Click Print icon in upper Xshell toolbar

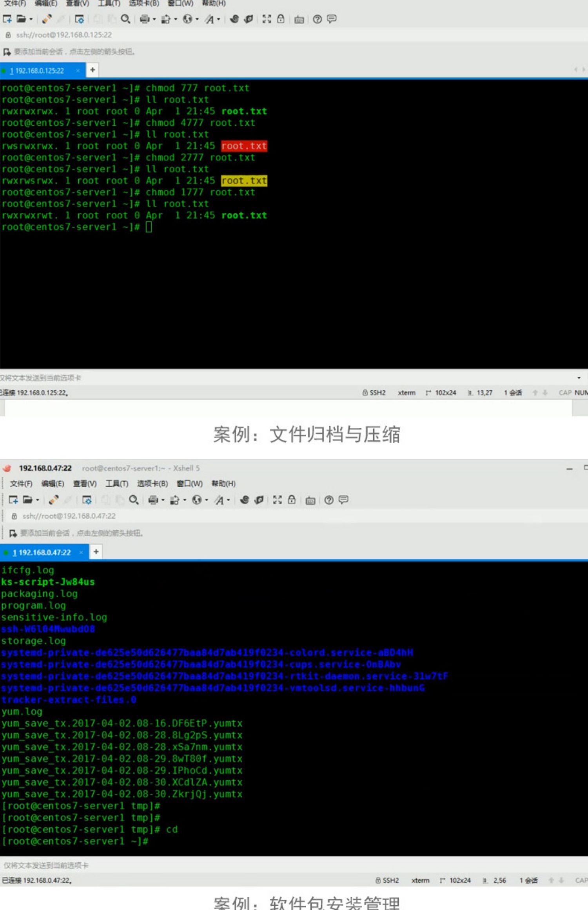pyautogui.click(x=145, y=19)
